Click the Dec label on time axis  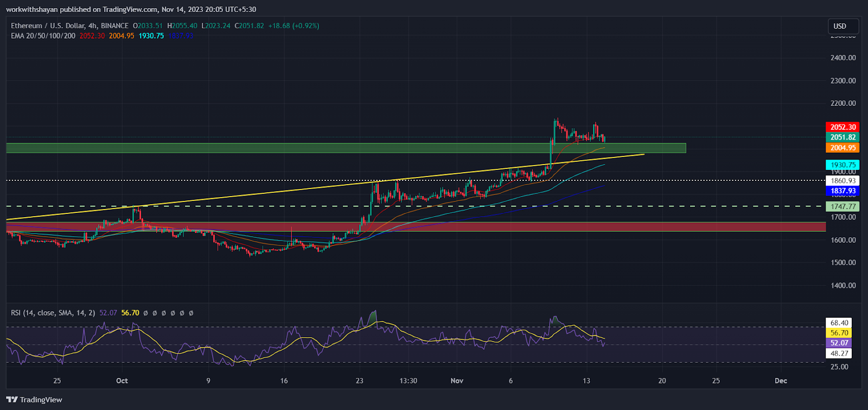point(781,381)
